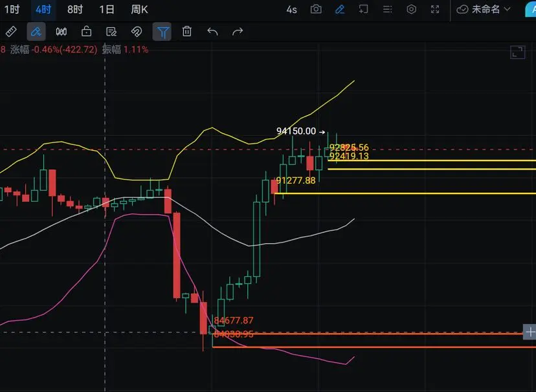536x392 pixels.
Task: Select the lower orange horizontal support line
Action: tap(374, 347)
